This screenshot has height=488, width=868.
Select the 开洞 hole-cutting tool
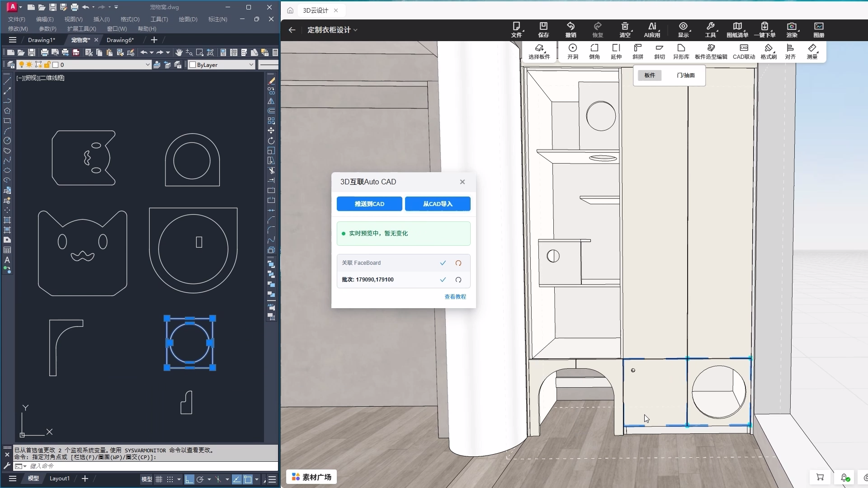pos(573,52)
